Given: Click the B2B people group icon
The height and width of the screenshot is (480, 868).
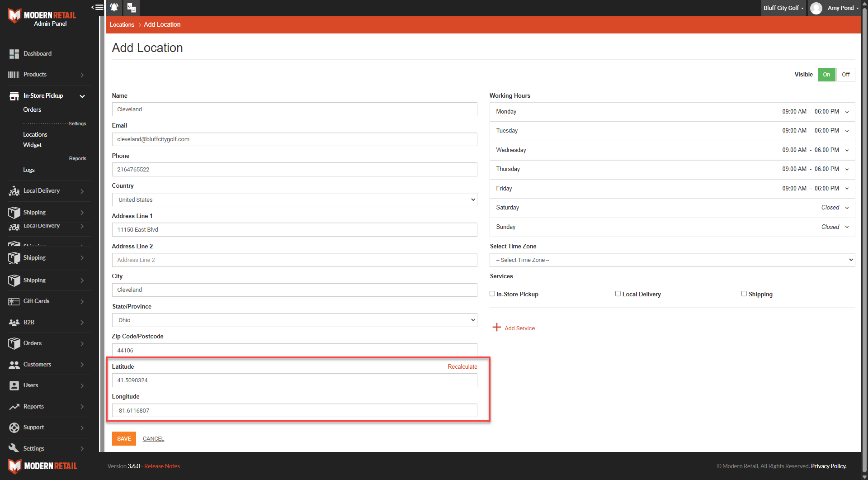Looking at the screenshot, I should [x=14, y=323].
